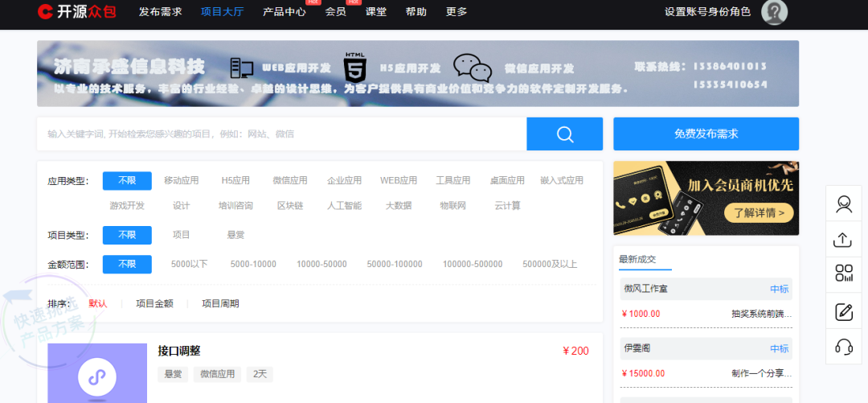Select 悬赏 under 项目类型

235,235
